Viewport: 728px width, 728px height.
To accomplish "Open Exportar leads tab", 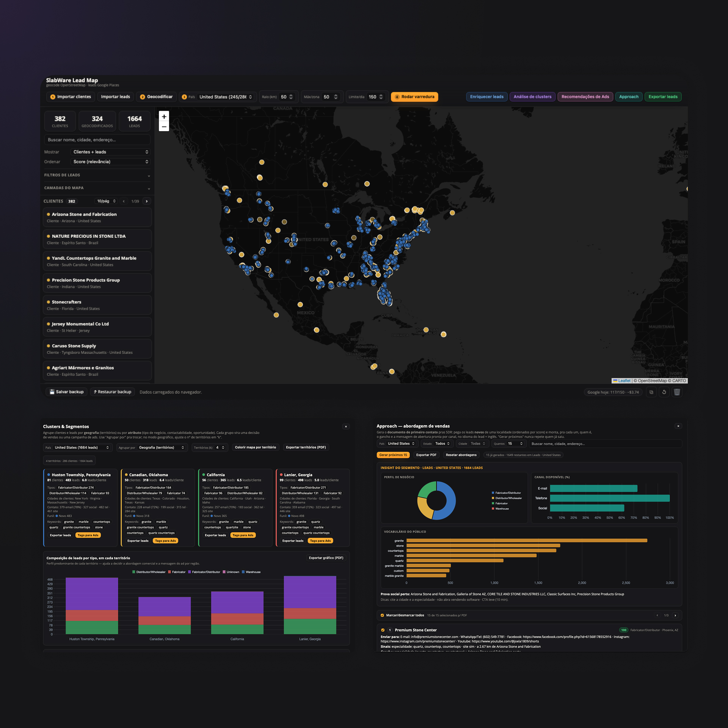I will 663,97.
